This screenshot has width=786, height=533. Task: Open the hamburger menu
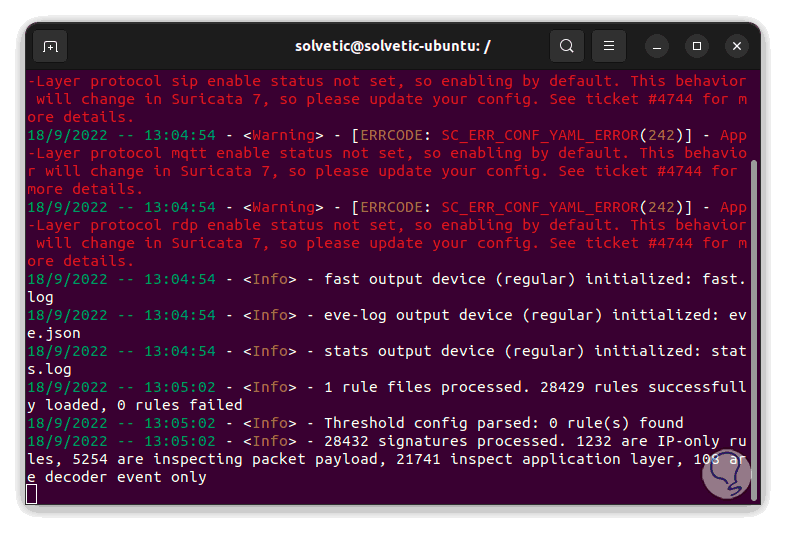(607, 46)
